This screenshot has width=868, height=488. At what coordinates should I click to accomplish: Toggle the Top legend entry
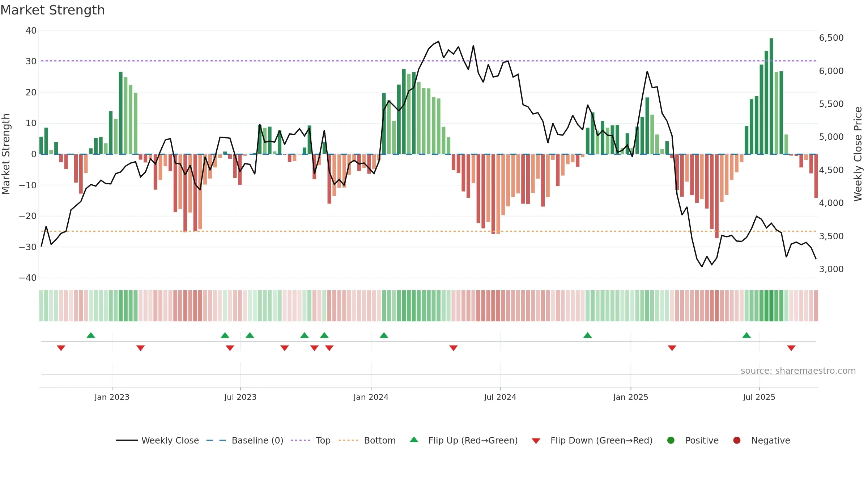(311, 440)
